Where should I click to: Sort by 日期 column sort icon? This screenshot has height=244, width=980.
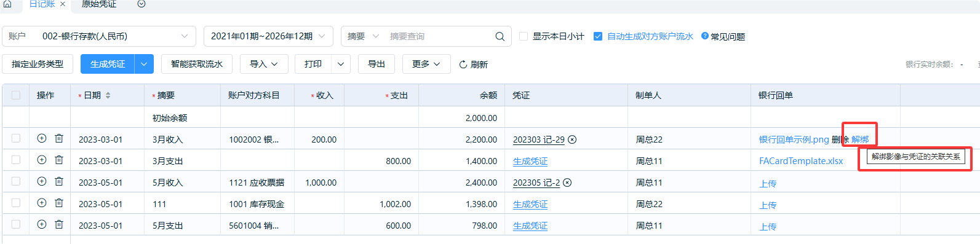pos(108,95)
